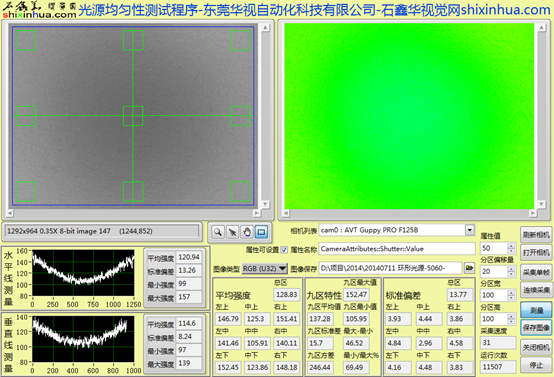Toggle the 属性可设置 checkbox
This screenshot has width=554, height=377.
284,250
